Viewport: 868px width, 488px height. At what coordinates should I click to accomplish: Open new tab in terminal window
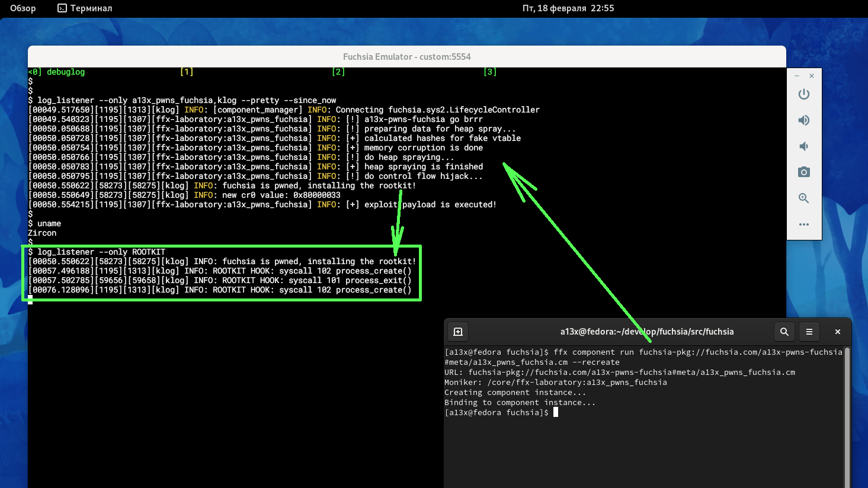[458, 332]
